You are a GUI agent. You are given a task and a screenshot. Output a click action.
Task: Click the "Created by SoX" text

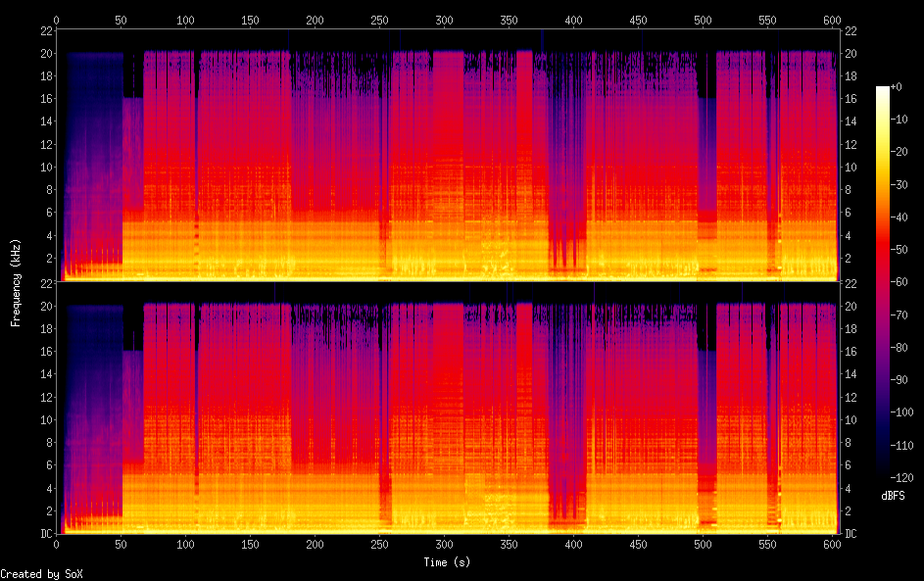tap(41, 574)
